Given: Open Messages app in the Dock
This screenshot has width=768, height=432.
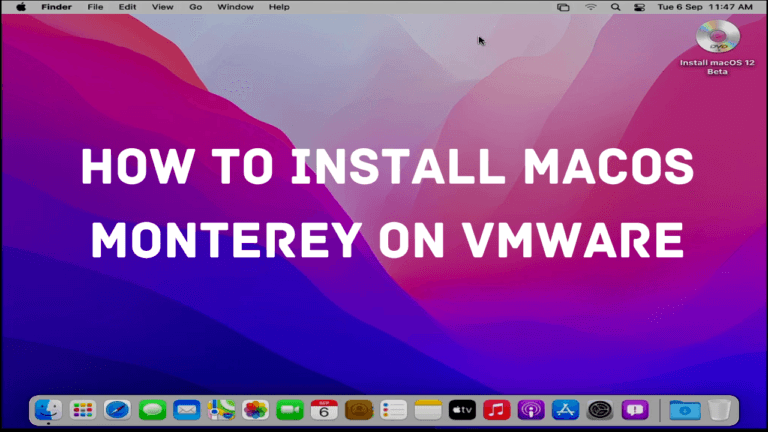Looking at the screenshot, I should pyautogui.click(x=152, y=410).
